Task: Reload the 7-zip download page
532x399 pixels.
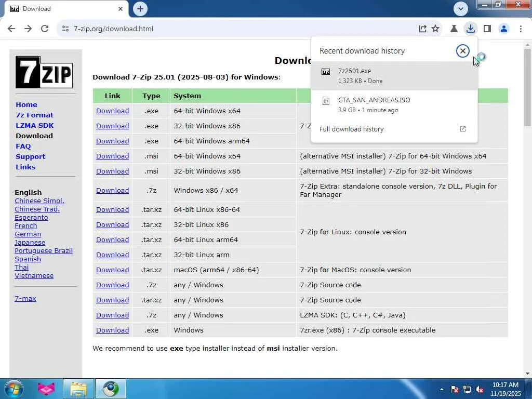Action: (45, 29)
